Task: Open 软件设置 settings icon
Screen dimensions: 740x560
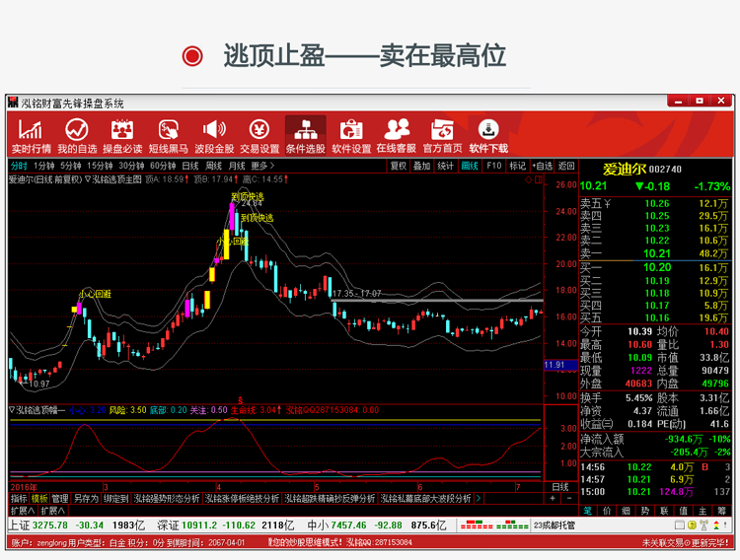Action: (351, 135)
